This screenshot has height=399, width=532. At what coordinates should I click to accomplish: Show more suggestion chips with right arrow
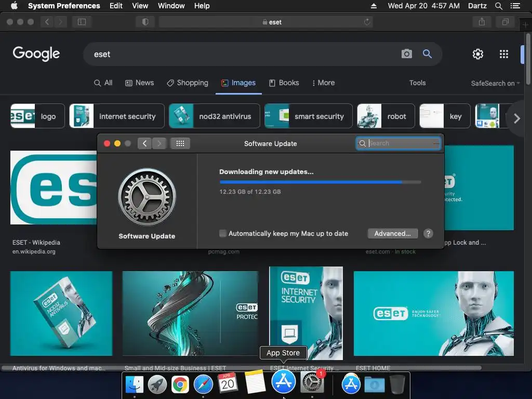pos(517,118)
